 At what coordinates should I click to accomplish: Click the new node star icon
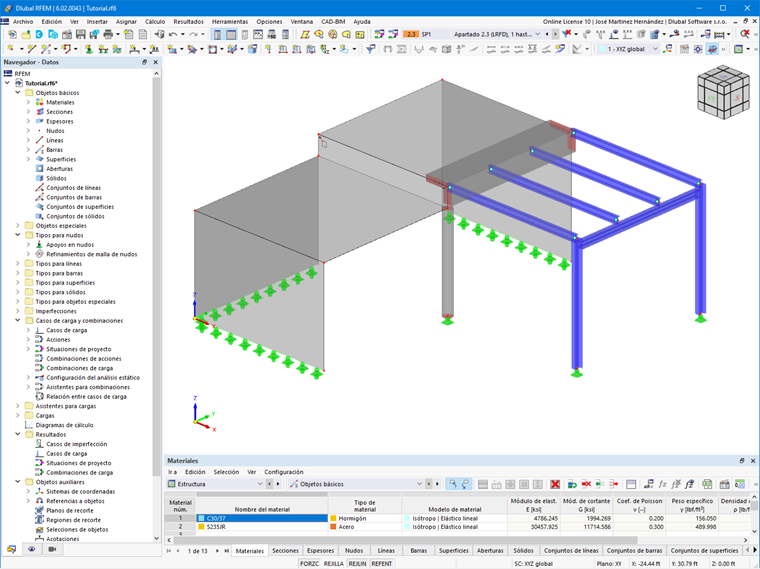11,49
